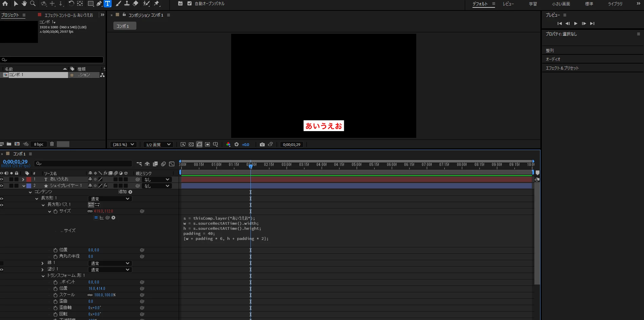Viewport: 644px width, 320px height.
Task: Switch to レビュー workspace
Action: click(508, 4)
